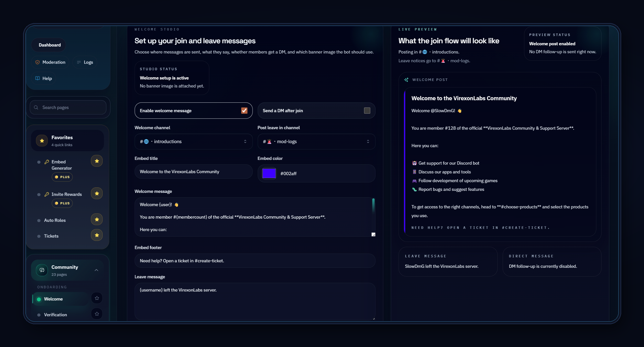
Task: Unfavorite the Invite Rewards star
Action: point(97,193)
